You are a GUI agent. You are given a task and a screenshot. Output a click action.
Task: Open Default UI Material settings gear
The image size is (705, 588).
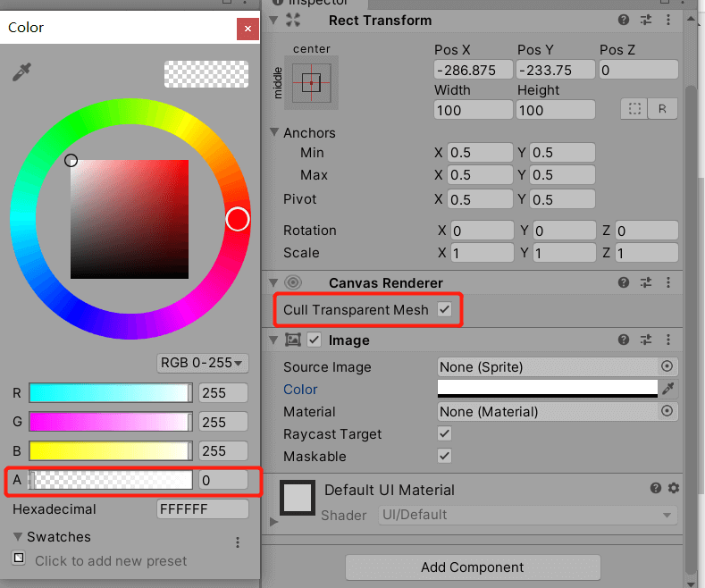tap(674, 488)
